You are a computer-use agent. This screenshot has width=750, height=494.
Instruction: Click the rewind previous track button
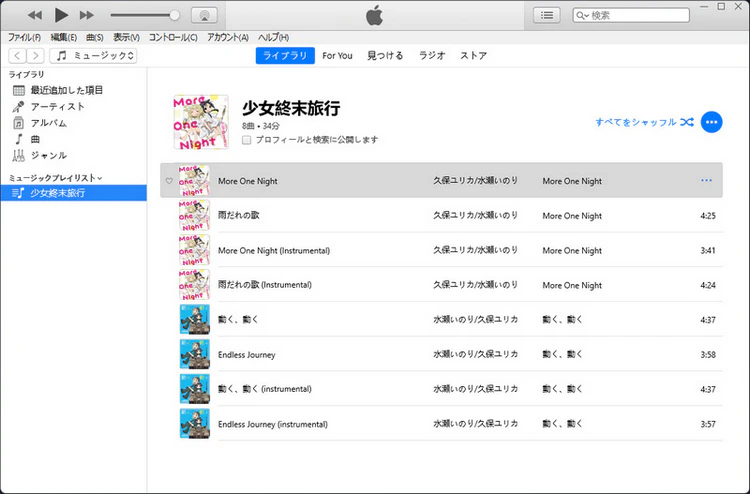click(x=34, y=15)
